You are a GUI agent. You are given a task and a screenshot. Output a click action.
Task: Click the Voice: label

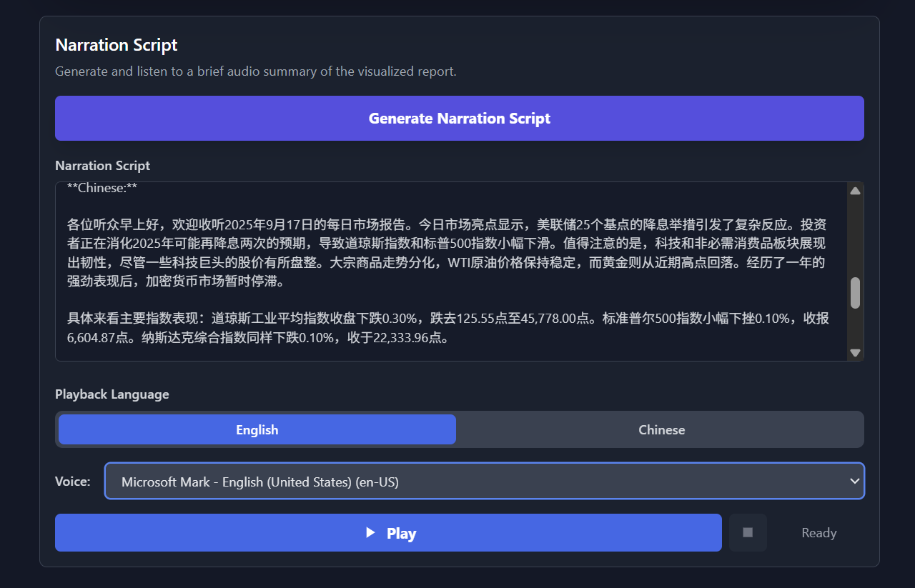click(x=73, y=482)
